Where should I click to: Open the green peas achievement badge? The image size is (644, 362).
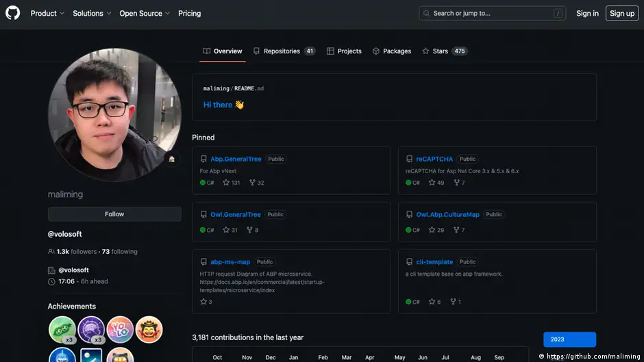(x=62, y=329)
